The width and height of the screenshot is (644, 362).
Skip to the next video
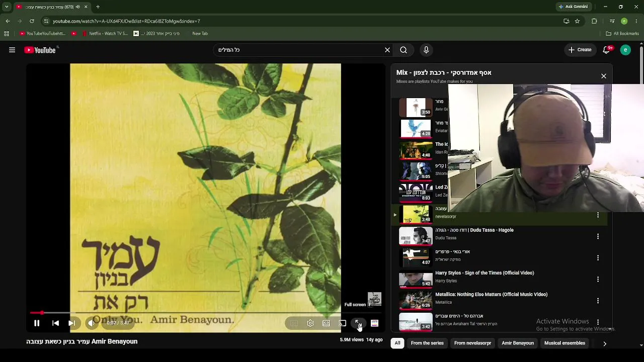(72, 323)
